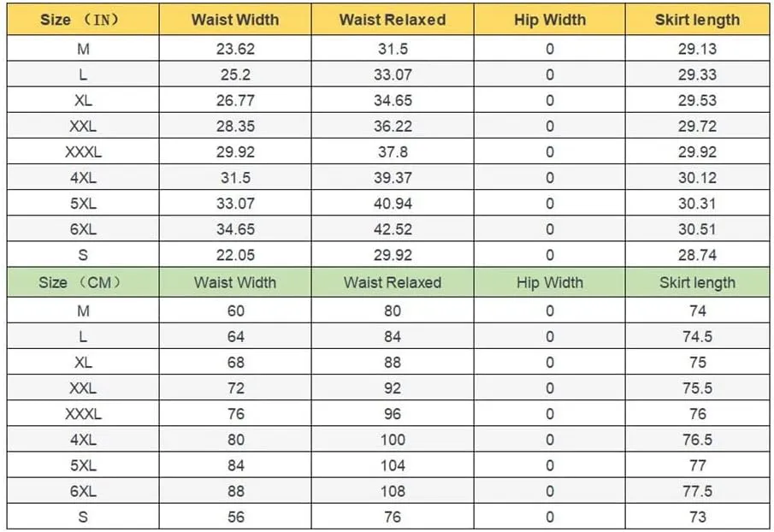Select the 56 waist width cell
774x532 pixels.
coord(235,517)
